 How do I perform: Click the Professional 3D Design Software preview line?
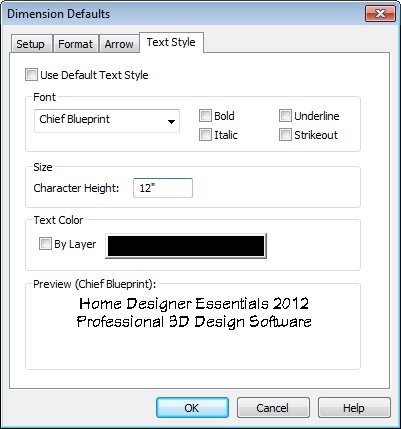(194, 322)
